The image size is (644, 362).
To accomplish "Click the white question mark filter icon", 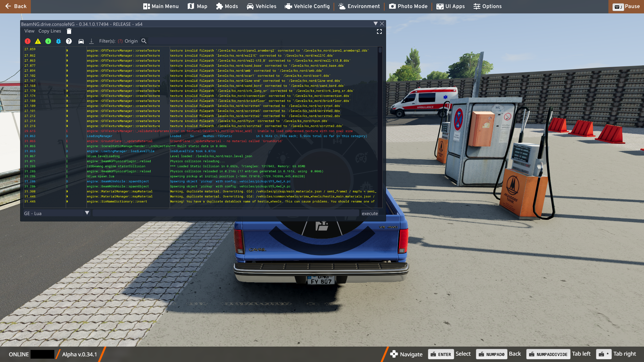I will 69,41.
